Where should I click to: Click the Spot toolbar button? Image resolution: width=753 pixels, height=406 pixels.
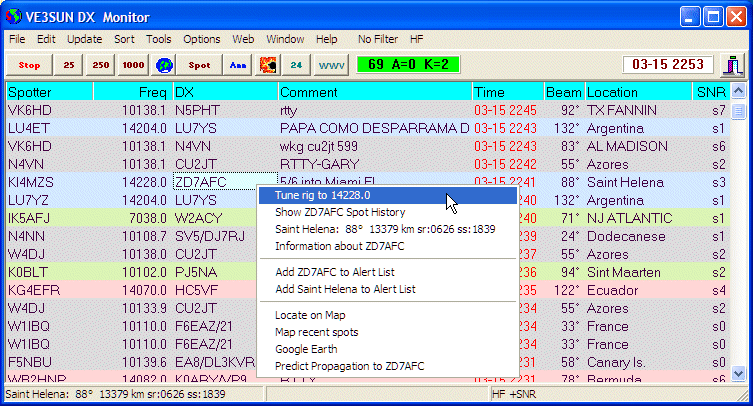point(199,65)
